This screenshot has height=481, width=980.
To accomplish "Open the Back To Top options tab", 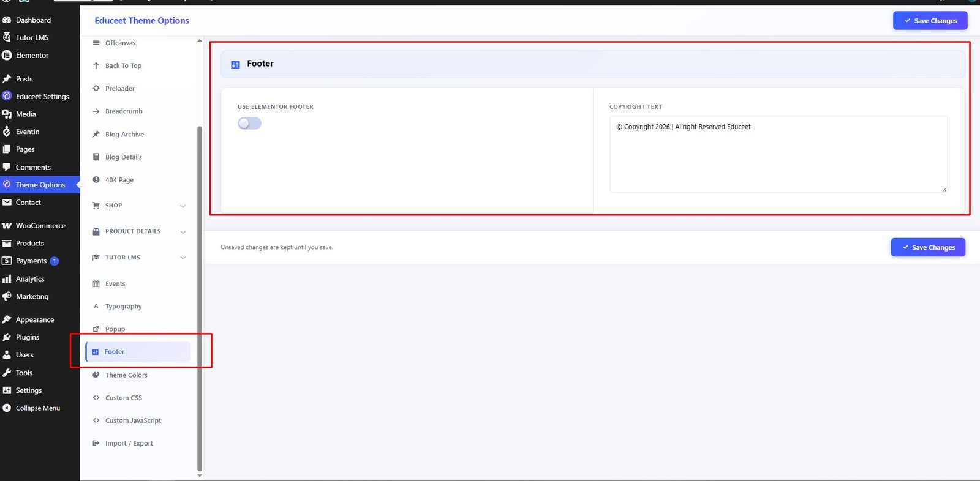I will [138, 66].
